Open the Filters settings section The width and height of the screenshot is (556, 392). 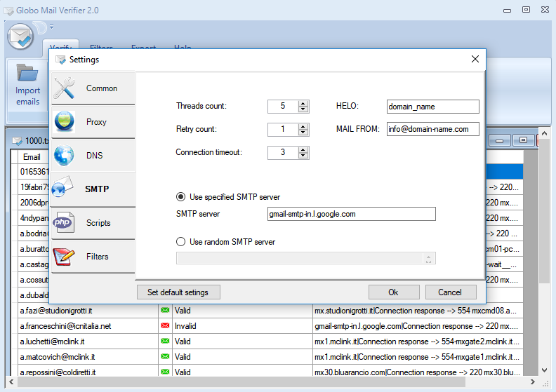pos(93,257)
